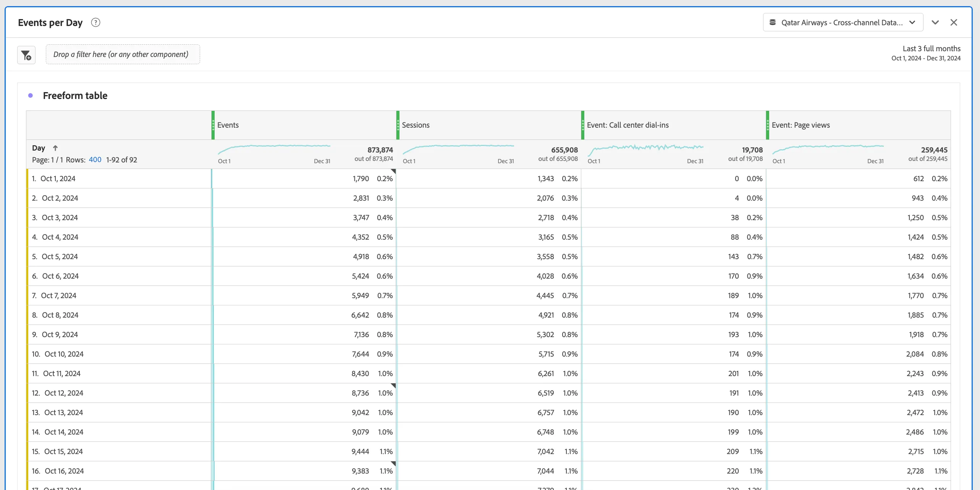The width and height of the screenshot is (980, 490).
Task: Grab the Call center dial-ins column handle
Action: (583, 125)
